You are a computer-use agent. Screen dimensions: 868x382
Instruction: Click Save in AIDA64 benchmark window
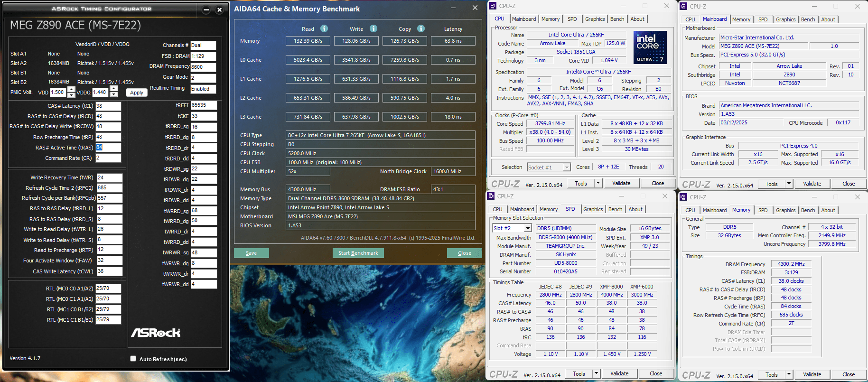click(x=252, y=253)
